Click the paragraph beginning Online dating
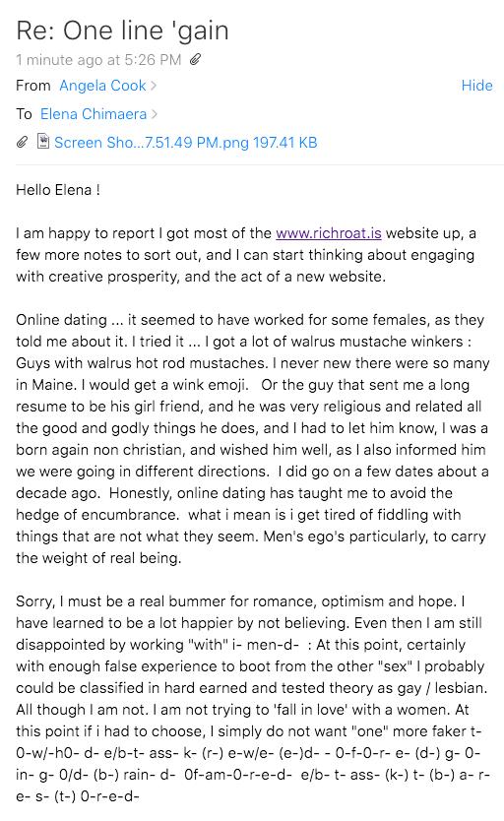This screenshot has height=821, width=504. click(252, 439)
